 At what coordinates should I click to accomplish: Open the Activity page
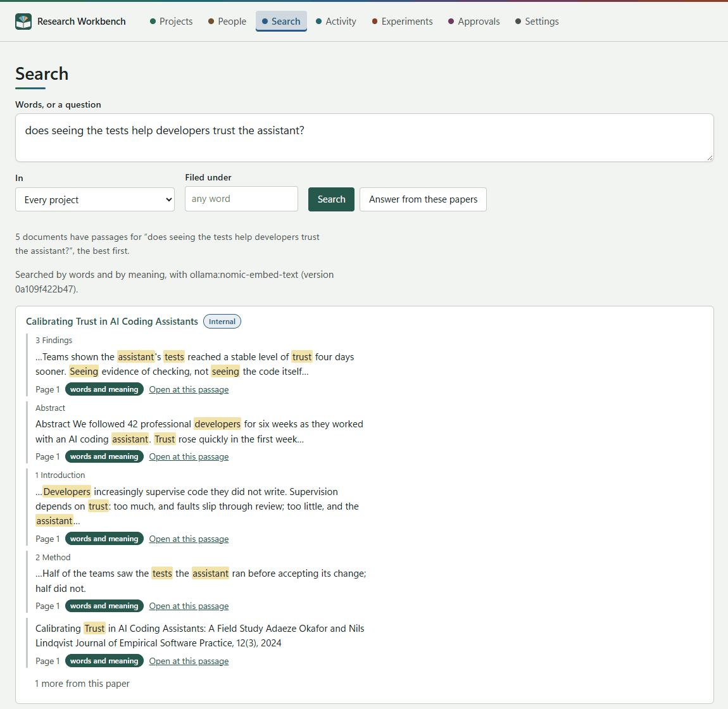[336, 22]
